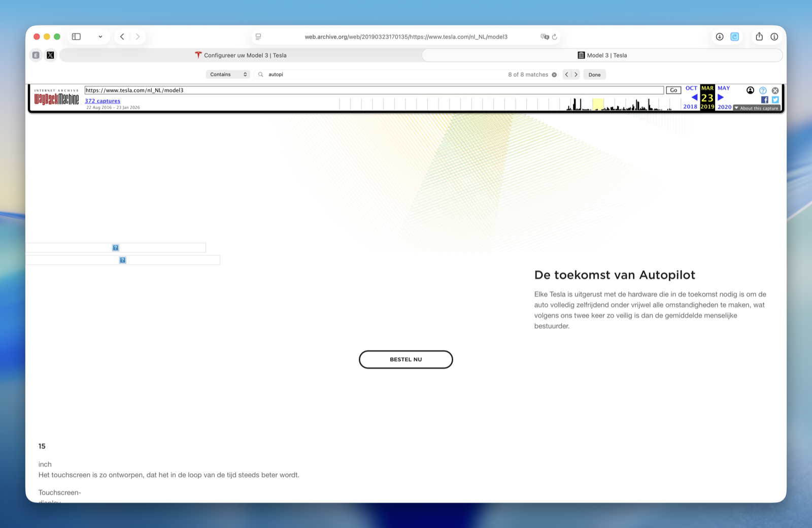Switch to Configureer uw Model 3 tab

[241, 55]
